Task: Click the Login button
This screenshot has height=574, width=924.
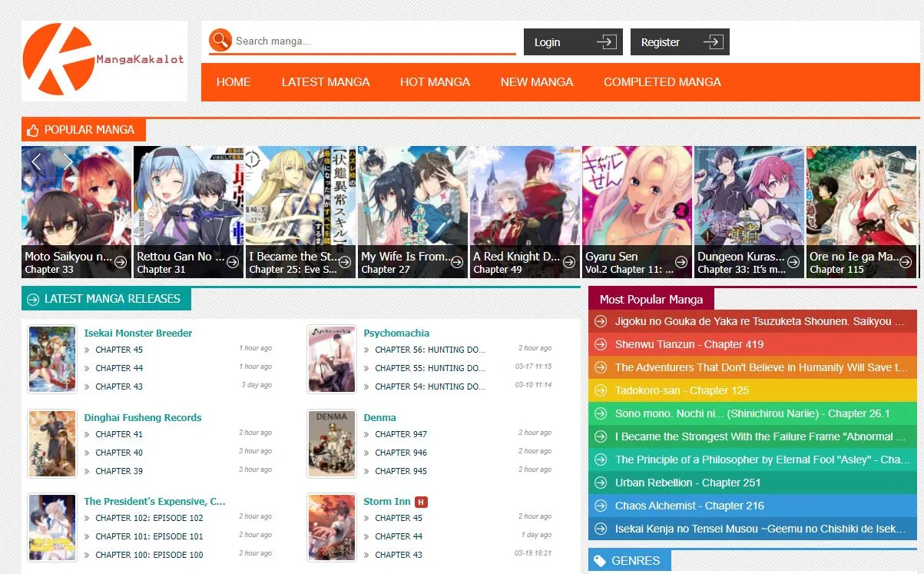Action: (x=573, y=42)
